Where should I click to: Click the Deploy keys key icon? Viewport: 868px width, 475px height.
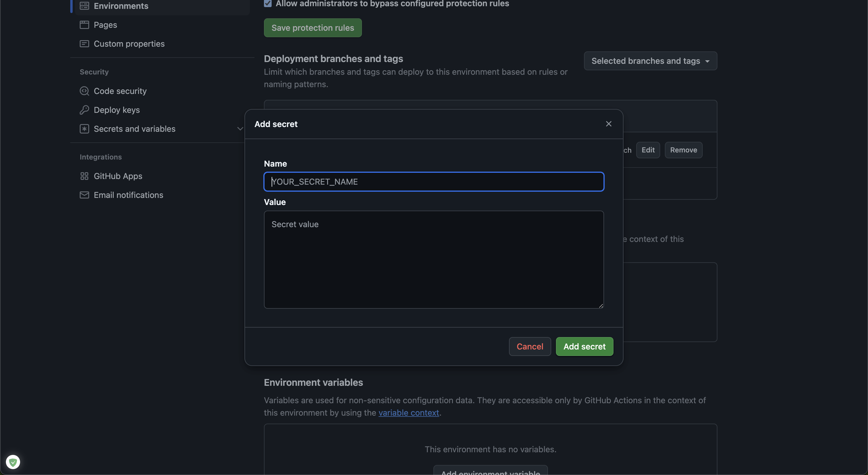(x=84, y=110)
